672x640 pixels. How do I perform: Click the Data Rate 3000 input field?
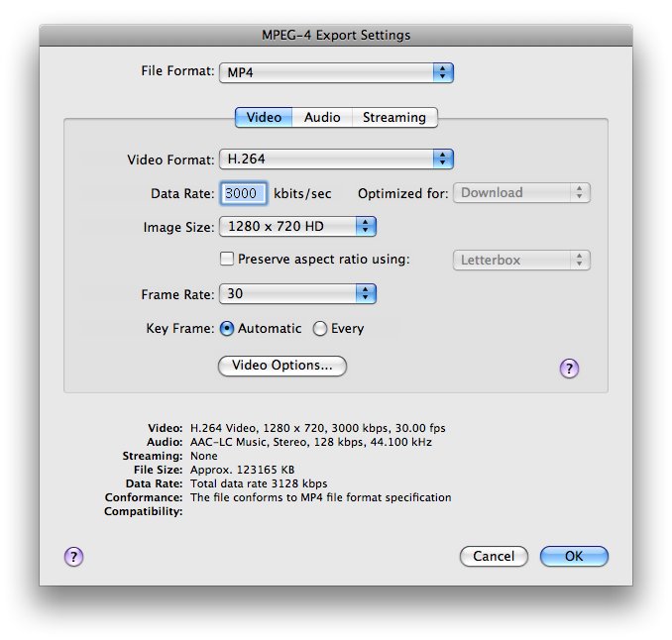pos(243,193)
